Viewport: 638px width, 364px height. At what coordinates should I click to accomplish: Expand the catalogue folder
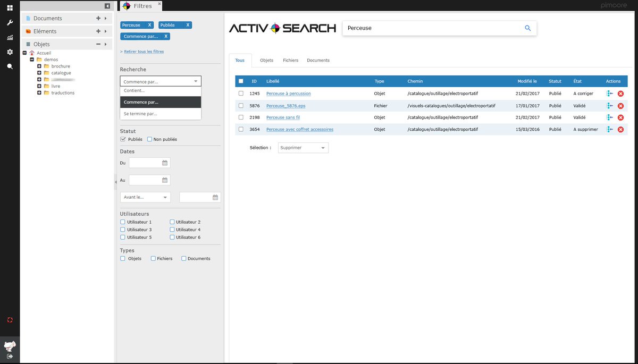click(x=39, y=73)
